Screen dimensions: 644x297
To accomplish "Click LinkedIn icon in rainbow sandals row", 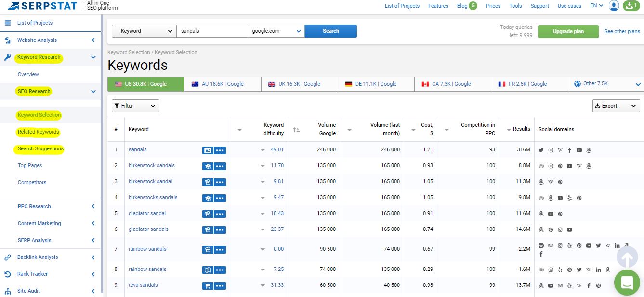I will click(598, 270).
